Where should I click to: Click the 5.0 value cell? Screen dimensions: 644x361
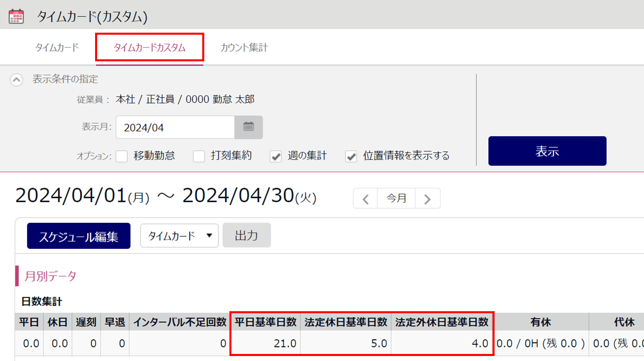pos(346,343)
